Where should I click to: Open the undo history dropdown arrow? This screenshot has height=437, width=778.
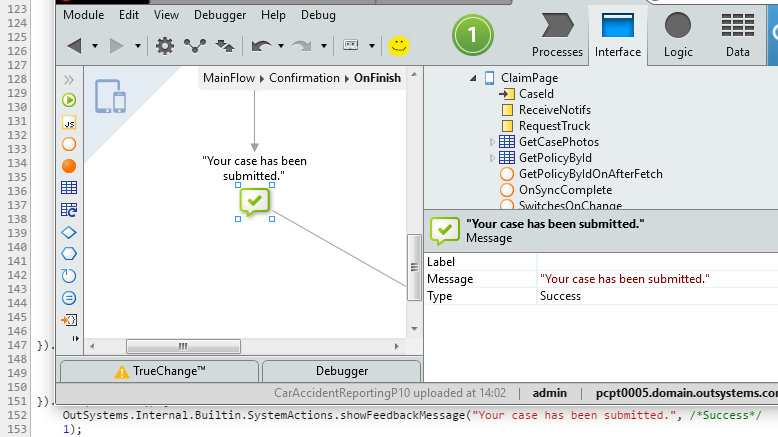pyautogui.click(x=279, y=46)
